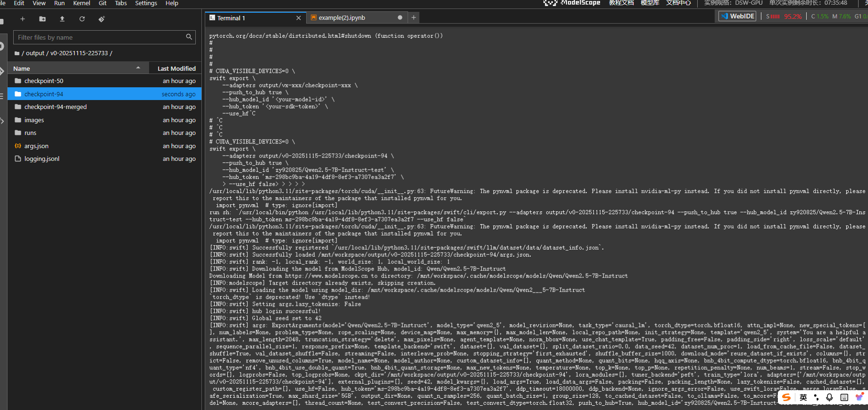
Task: Open the Settings menu
Action: (146, 3)
